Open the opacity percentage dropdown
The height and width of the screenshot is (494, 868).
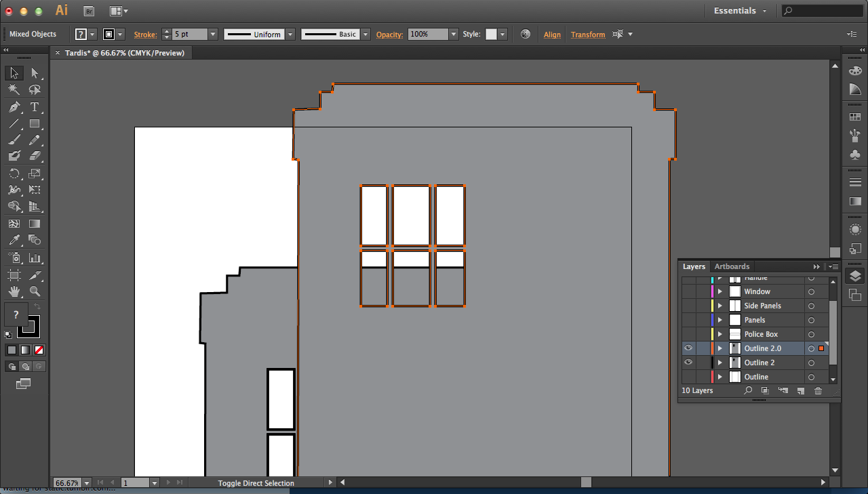point(454,34)
